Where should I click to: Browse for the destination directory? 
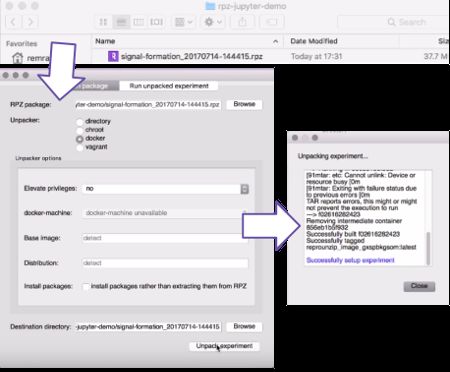click(x=244, y=326)
